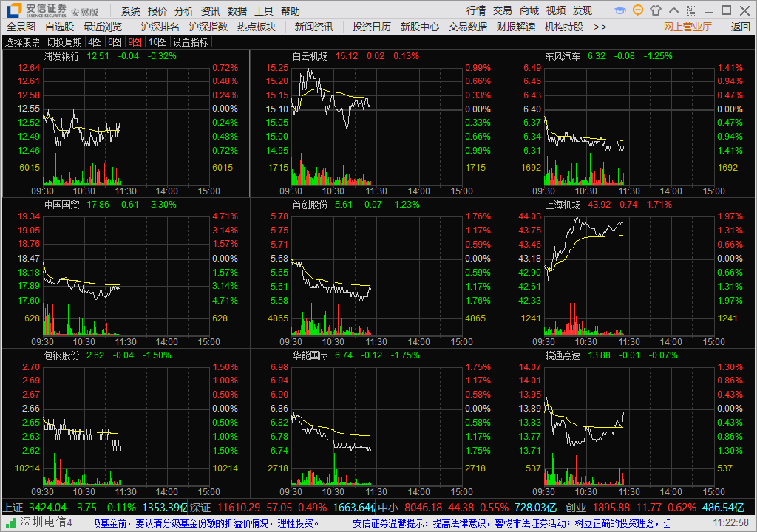Switch to the 发现 tab
The height and width of the screenshot is (532, 757).
pos(583,10)
